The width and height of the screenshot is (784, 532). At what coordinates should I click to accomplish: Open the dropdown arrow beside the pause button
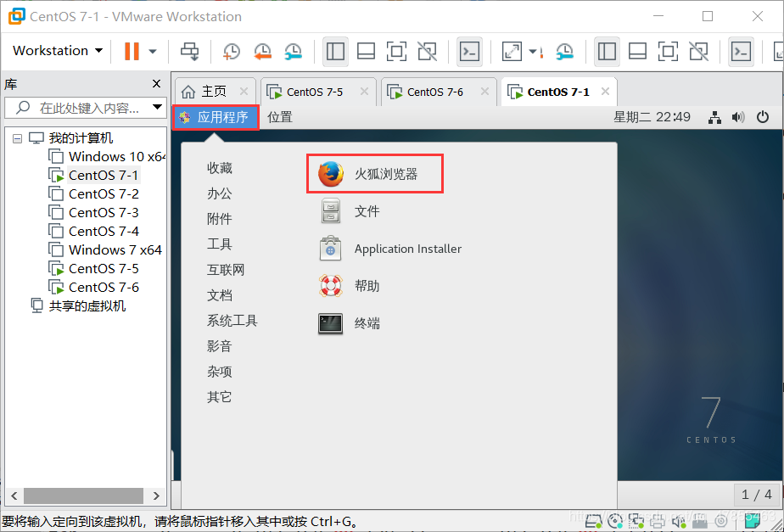153,51
